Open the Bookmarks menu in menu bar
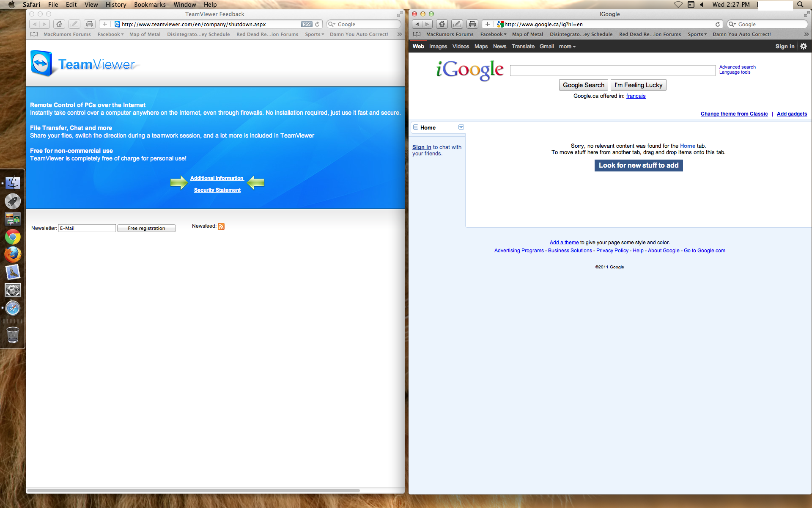 (150, 4)
